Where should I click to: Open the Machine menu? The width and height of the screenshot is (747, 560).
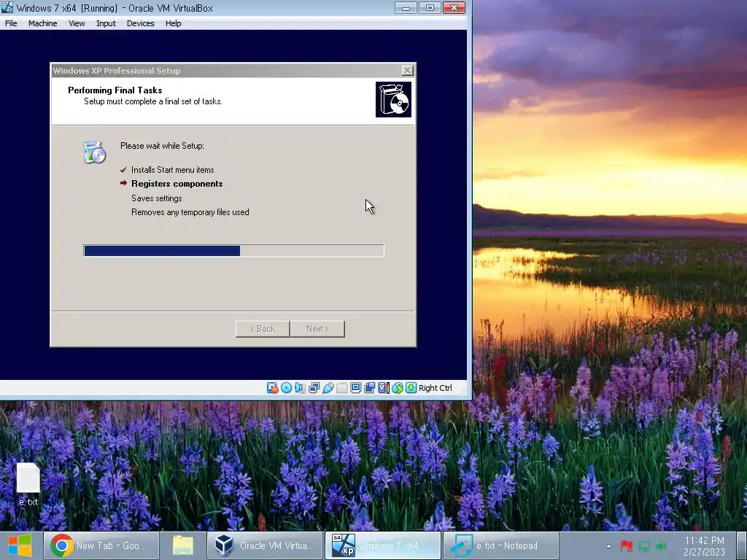(43, 23)
